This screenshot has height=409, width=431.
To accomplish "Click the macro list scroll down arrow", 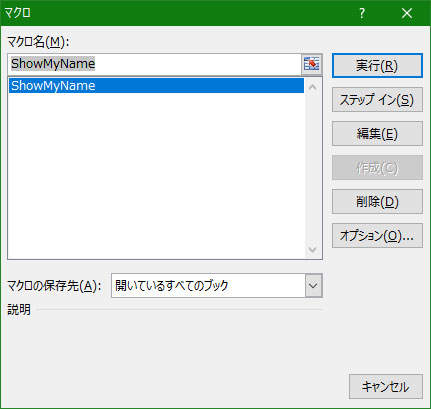I will 313,249.
